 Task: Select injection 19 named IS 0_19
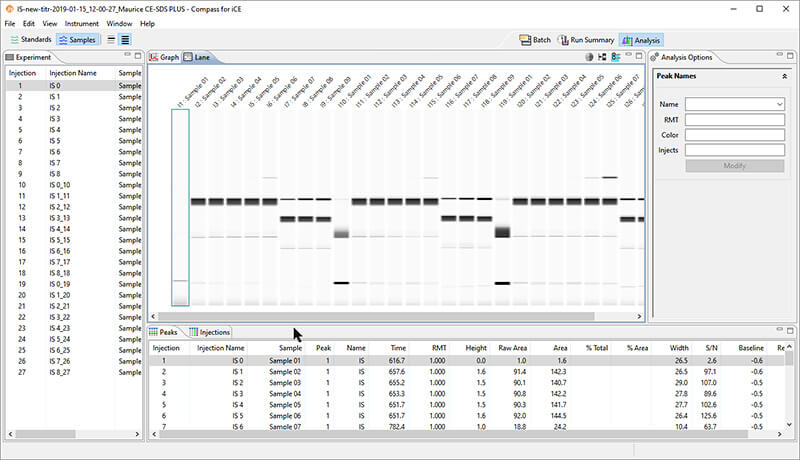pyautogui.click(x=74, y=284)
